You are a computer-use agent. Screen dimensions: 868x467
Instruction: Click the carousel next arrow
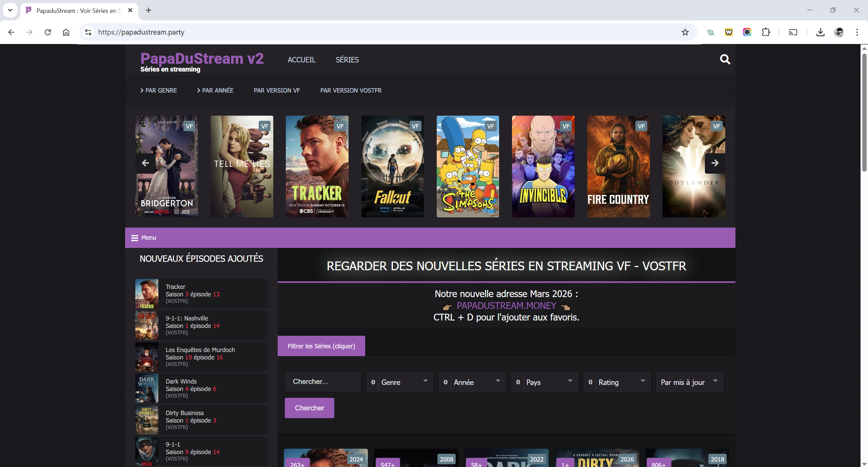715,163
